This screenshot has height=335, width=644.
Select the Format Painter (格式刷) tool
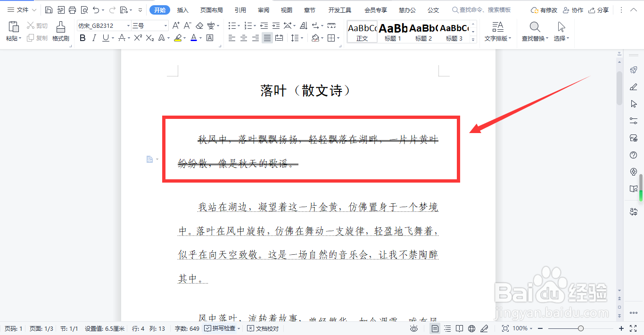coord(60,32)
